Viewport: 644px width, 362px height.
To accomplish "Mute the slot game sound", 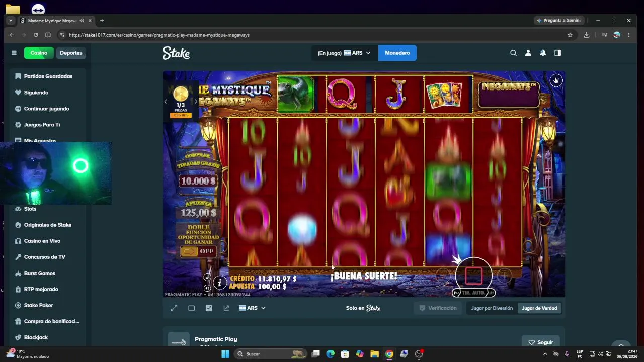I will (x=207, y=288).
